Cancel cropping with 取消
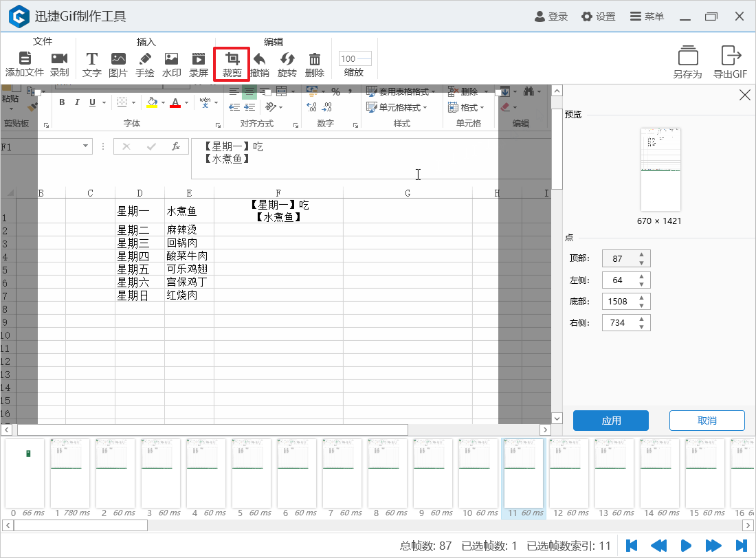This screenshot has width=756, height=558. [x=707, y=420]
